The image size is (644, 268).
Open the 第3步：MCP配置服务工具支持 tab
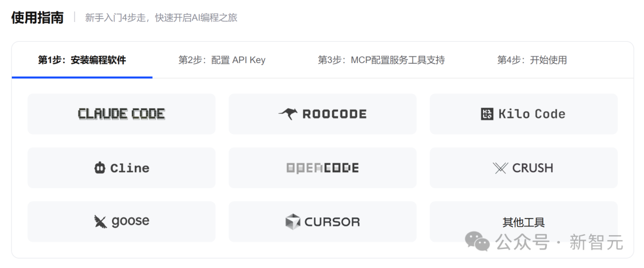tap(381, 60)
